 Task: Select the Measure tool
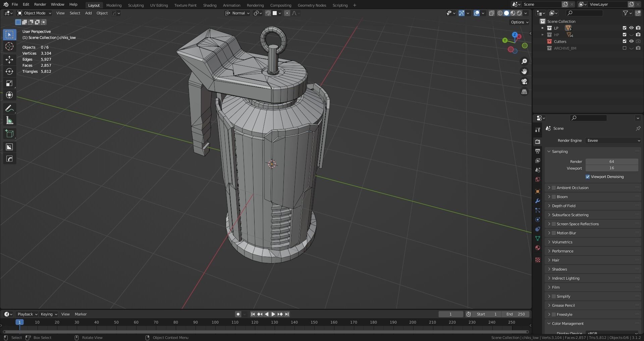(9, 120)
